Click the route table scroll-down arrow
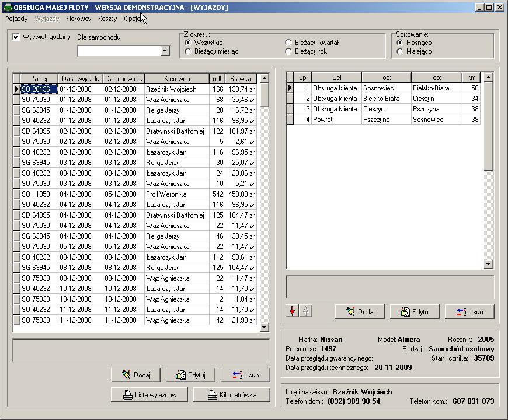 tap(489, 264)
